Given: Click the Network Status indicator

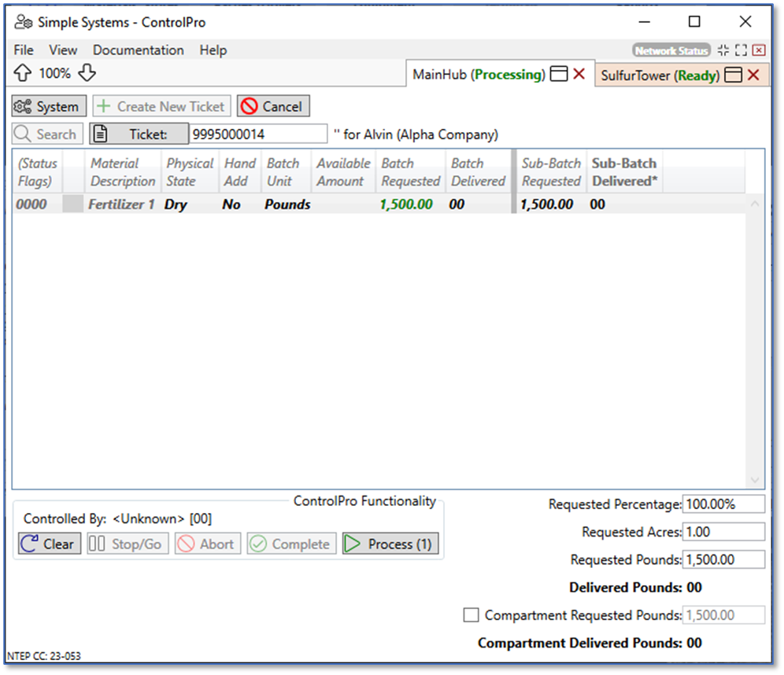Looking at the screenshot, I should point(671,51).
